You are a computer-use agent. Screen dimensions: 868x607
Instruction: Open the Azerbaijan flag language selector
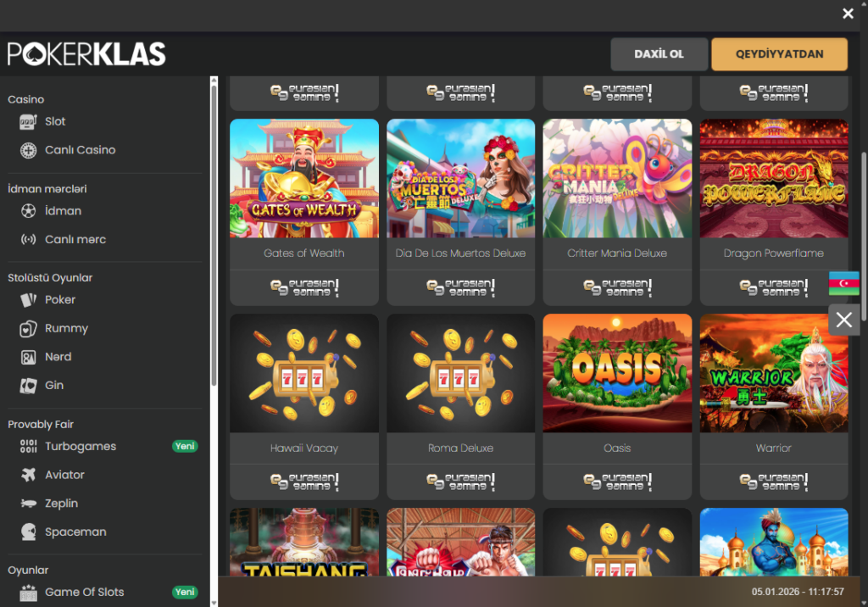click(843, 283)
